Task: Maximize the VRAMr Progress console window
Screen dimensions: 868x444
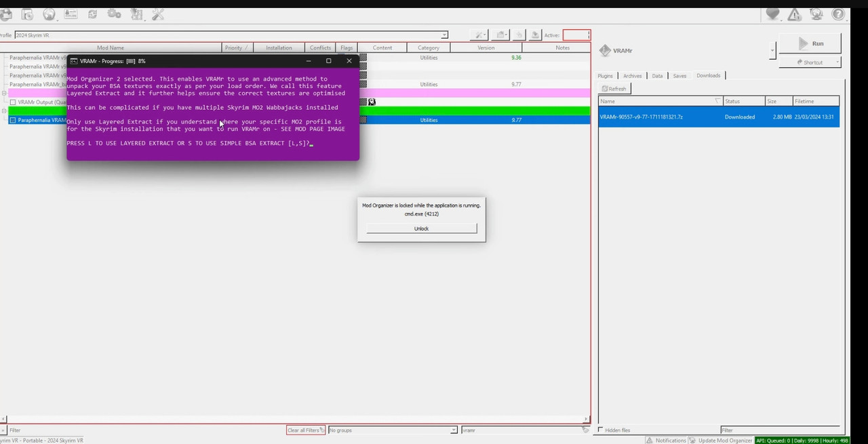Action: pyautogui.click(x=328, y=61)
